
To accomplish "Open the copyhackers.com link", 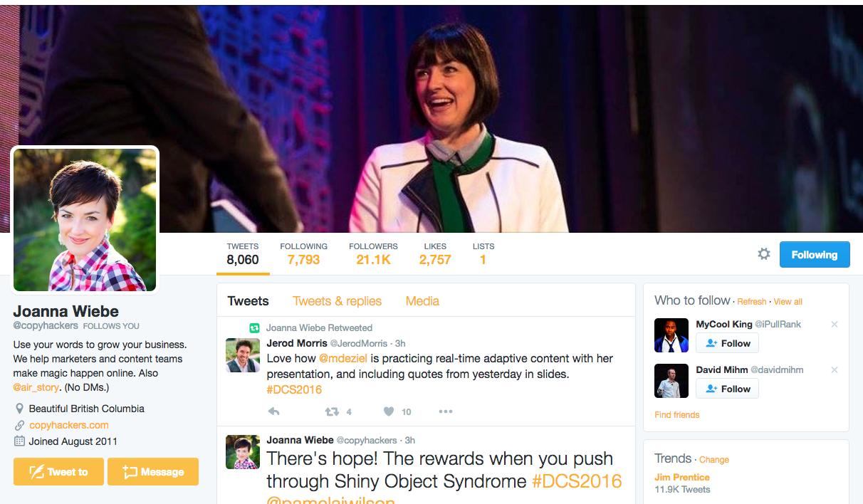I will coord(69,425).
